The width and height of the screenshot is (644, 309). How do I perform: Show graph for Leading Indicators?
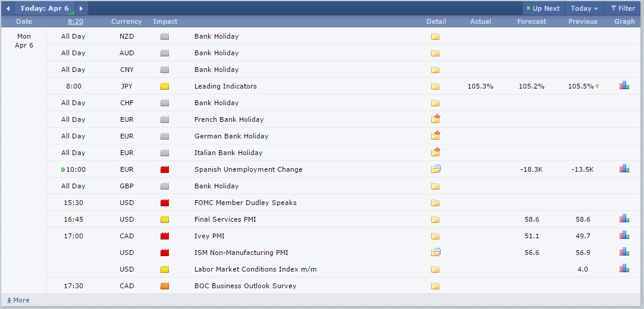click(x=624, y=86)
